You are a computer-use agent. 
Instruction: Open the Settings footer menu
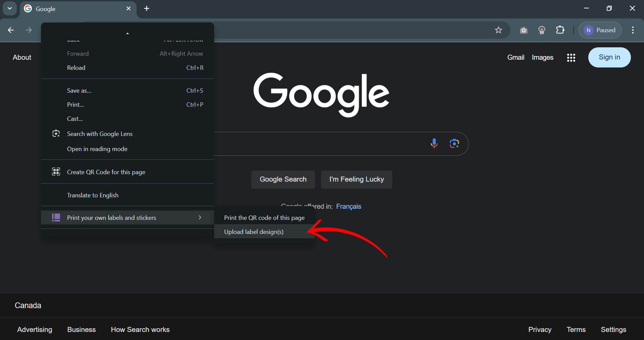click(613, 330)
